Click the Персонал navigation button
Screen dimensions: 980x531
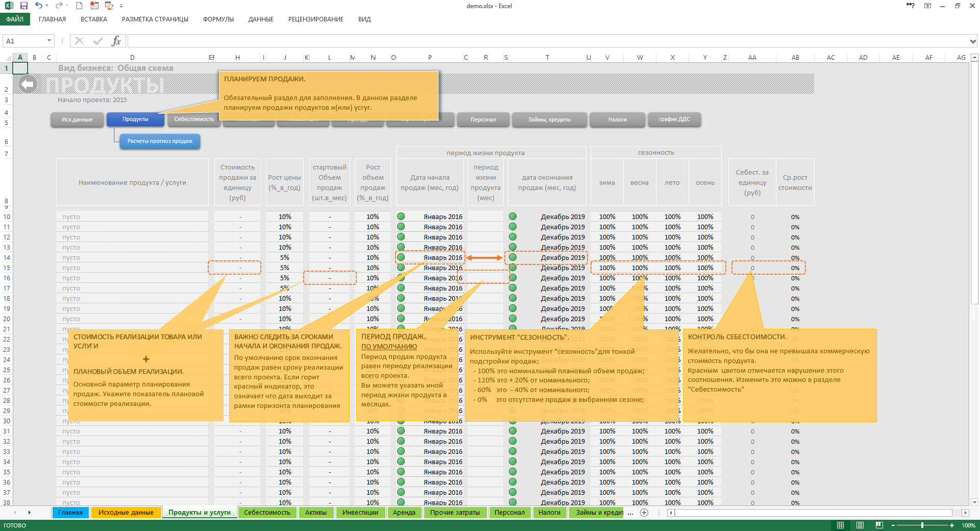[483, 119]
